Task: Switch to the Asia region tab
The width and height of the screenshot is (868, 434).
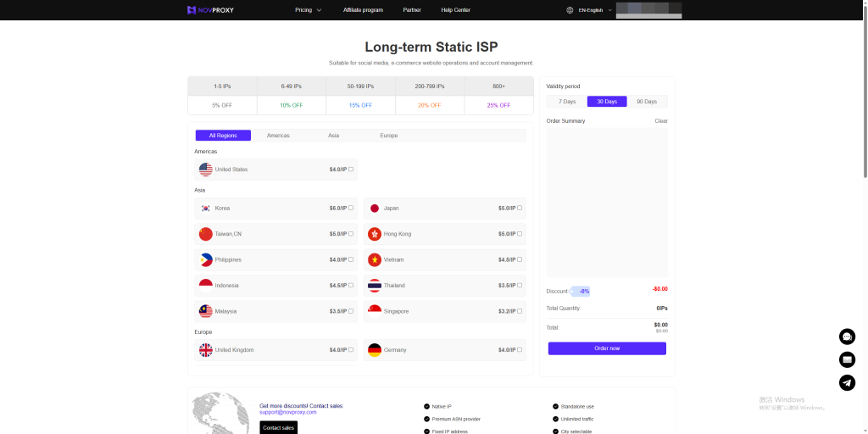Action: pyautogui.click(x=334, y=136)
